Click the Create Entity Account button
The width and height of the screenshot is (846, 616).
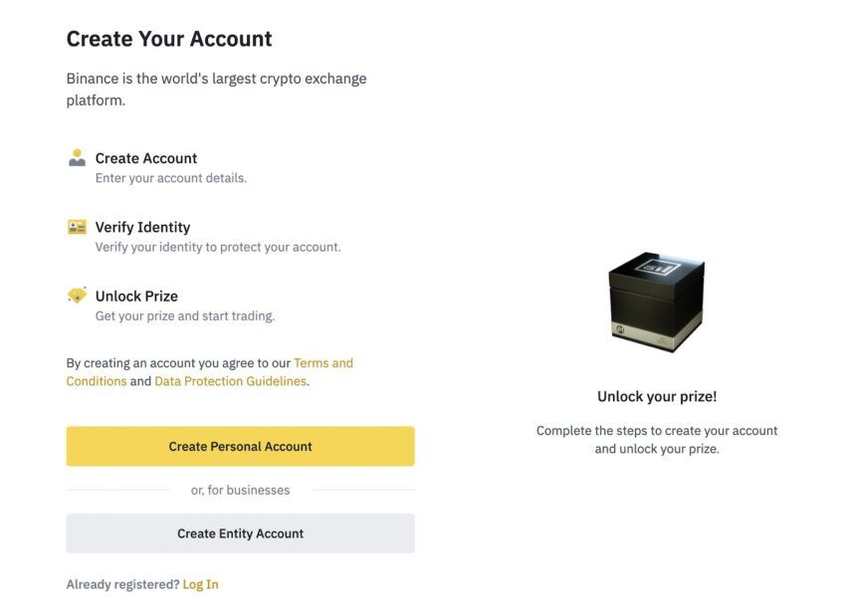point(241,533)
